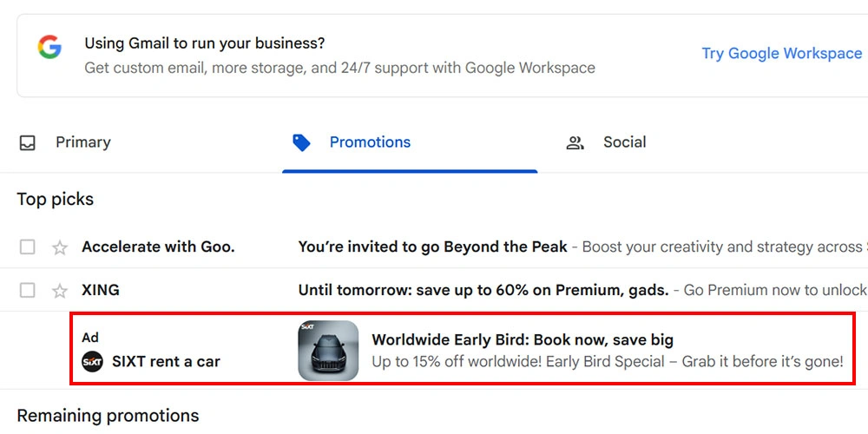The width and height of the screenshot is (868, 434).
Task: Switch to the Primary tab label
Action: (x=83, y=142)
